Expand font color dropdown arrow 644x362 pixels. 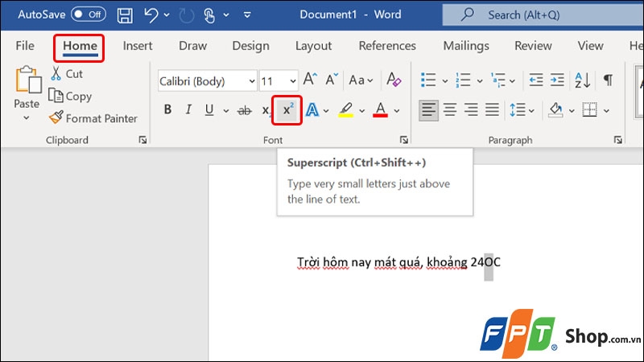[396, 111]
